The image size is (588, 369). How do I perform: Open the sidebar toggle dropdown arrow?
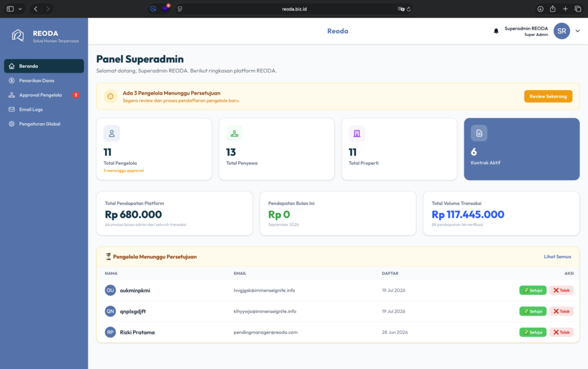pyautogui.click(x=20, y=9)
